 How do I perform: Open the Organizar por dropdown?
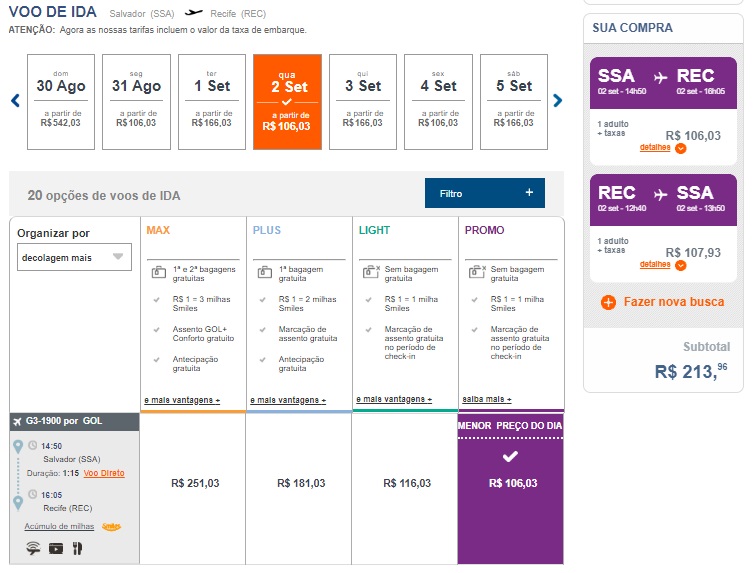pos(75,257)
